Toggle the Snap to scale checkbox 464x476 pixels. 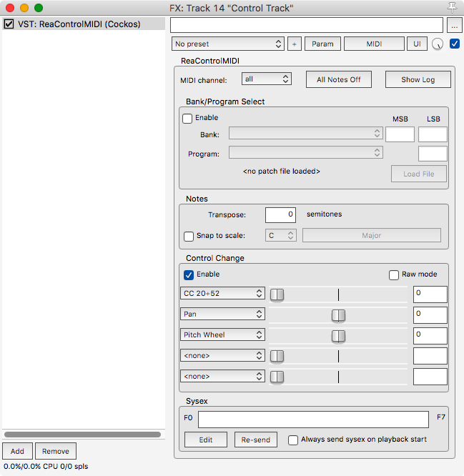click(x=189, y=236)
